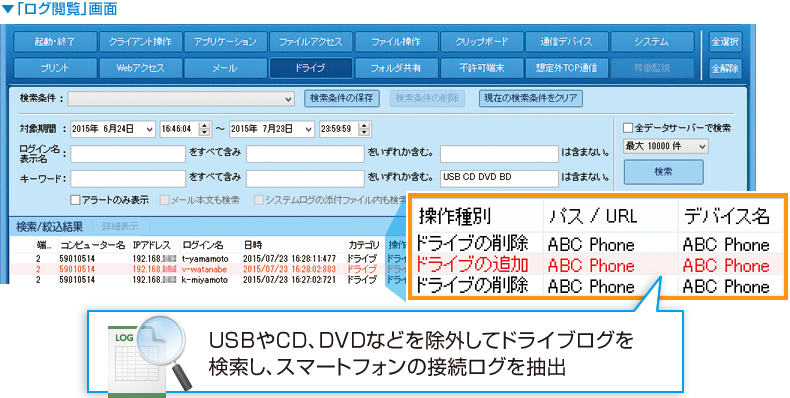Select the ファイル操作 category button

click(x=396, y=42)
